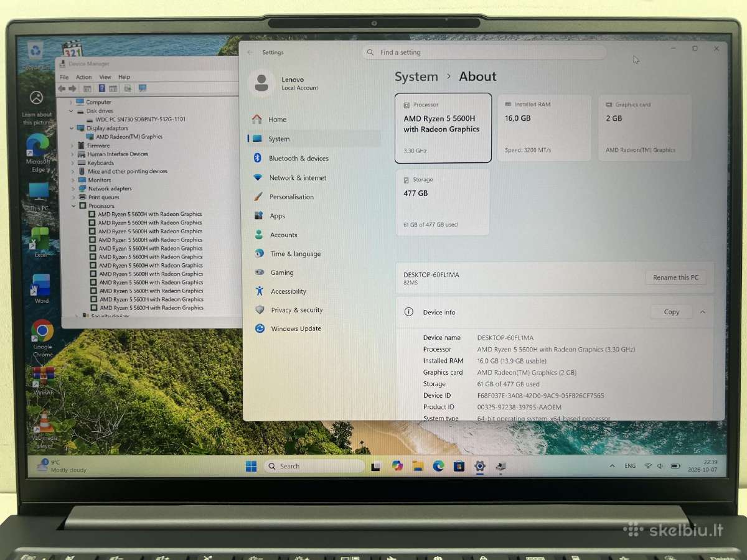Open Accessibility settings

(x=281, y=291)
